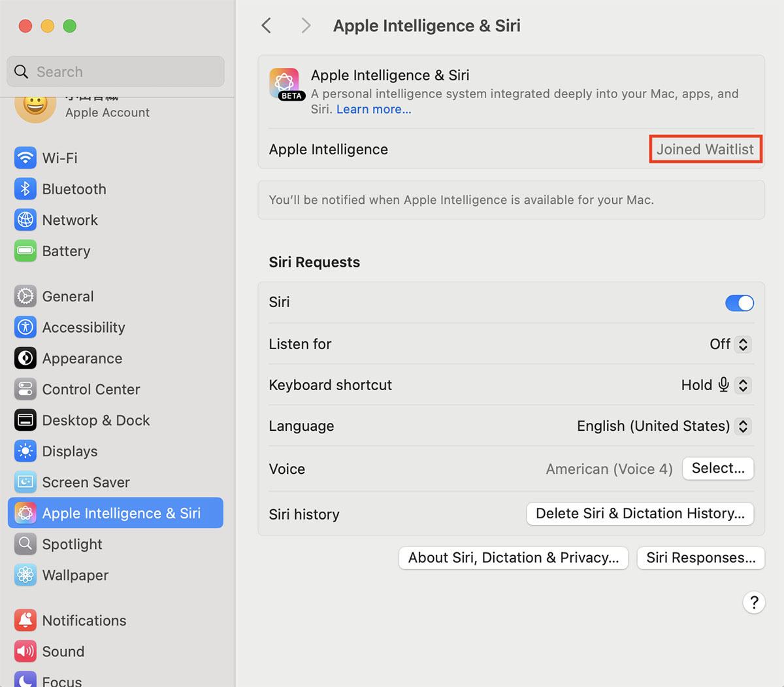This screenshot has height=687, width=784.
Task: Click the Screen Saver icon
Action: point(25,482)
